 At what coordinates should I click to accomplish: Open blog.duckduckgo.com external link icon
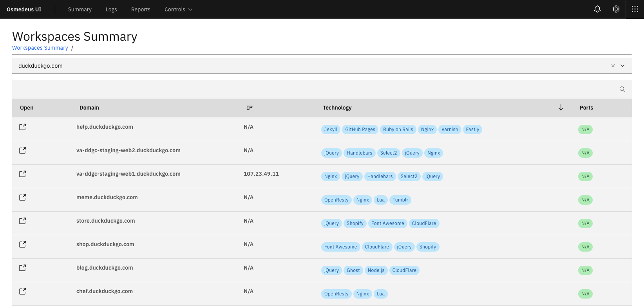(x=23, y=268)
